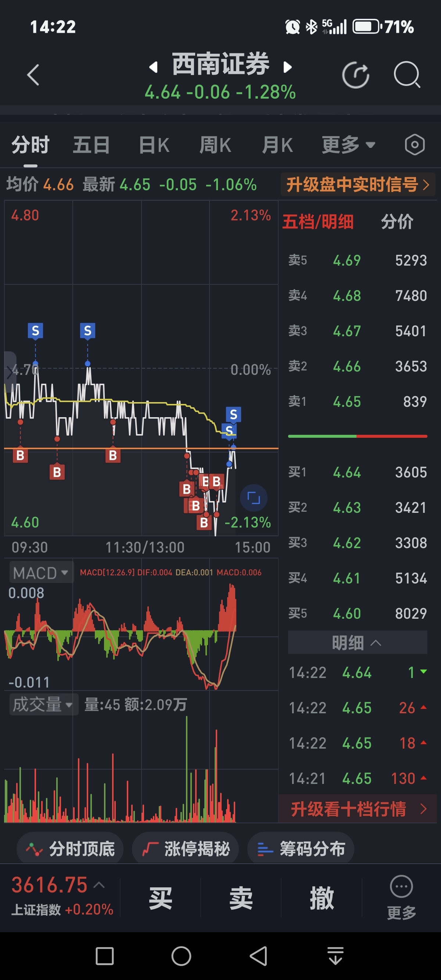Screen dimensions: 441x980
Task: Tap the 撤 cancel order button
Action: pos(322,898)
